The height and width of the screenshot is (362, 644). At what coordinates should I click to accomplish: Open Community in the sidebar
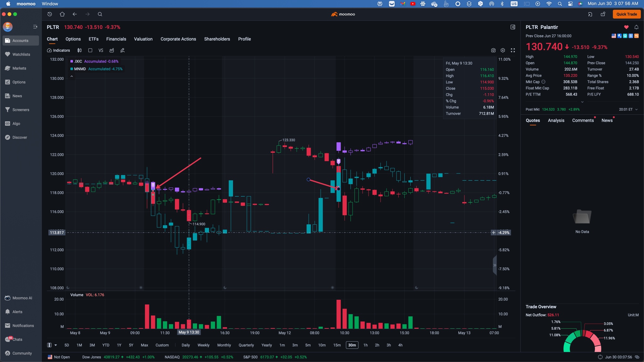pos(21,353)
